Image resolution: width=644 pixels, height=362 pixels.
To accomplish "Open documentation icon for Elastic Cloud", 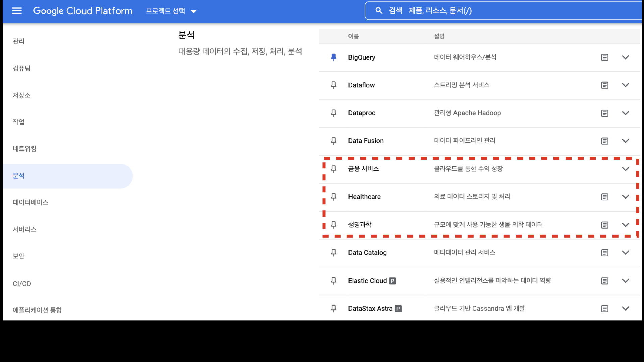I will point(604,281).
